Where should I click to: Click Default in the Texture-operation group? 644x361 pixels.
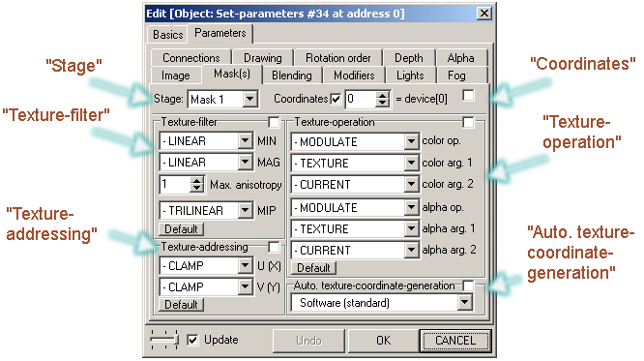point(313,268)
